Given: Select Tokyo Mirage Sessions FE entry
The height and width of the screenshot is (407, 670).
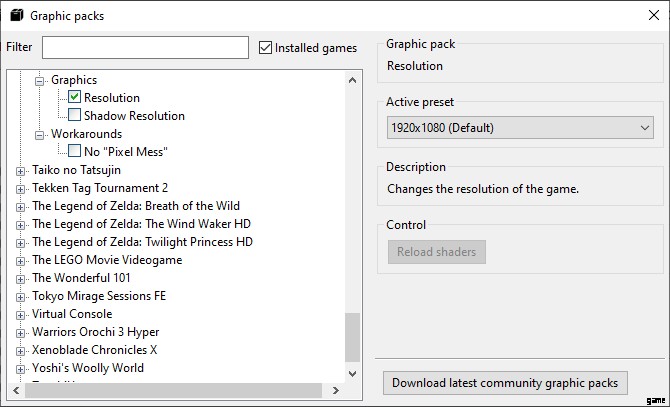Looking at the screenshot, I should tap(99, 296).
